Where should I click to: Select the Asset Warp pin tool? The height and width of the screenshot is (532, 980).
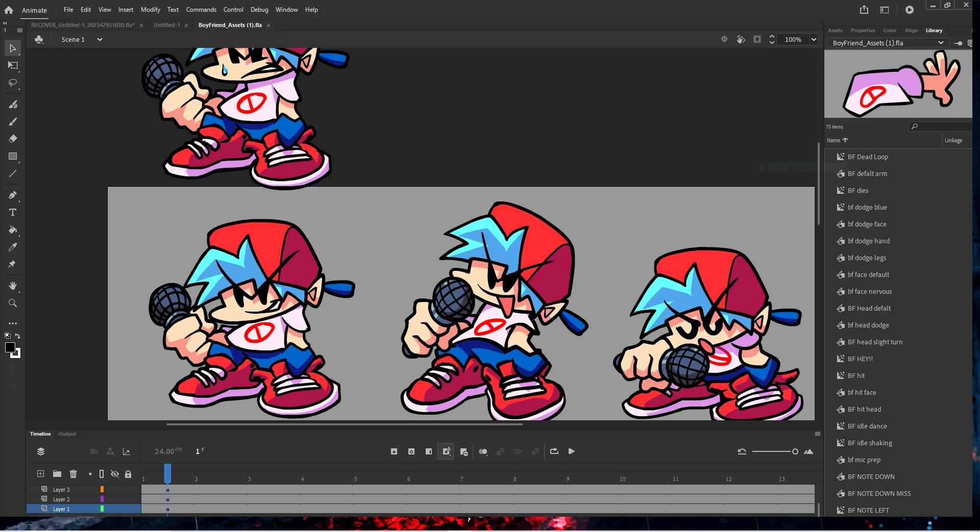pyautogui.click(x=13, y=264)
